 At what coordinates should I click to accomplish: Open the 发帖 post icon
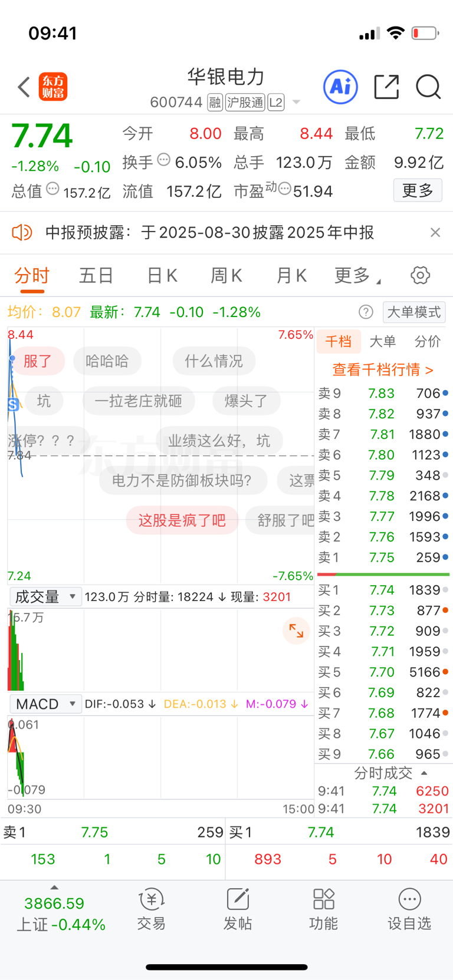pyautogui.click(x=238, y=910)
